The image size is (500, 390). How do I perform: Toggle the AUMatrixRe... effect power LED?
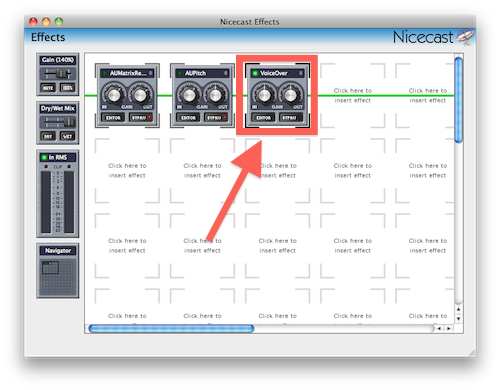pos(105,73)
